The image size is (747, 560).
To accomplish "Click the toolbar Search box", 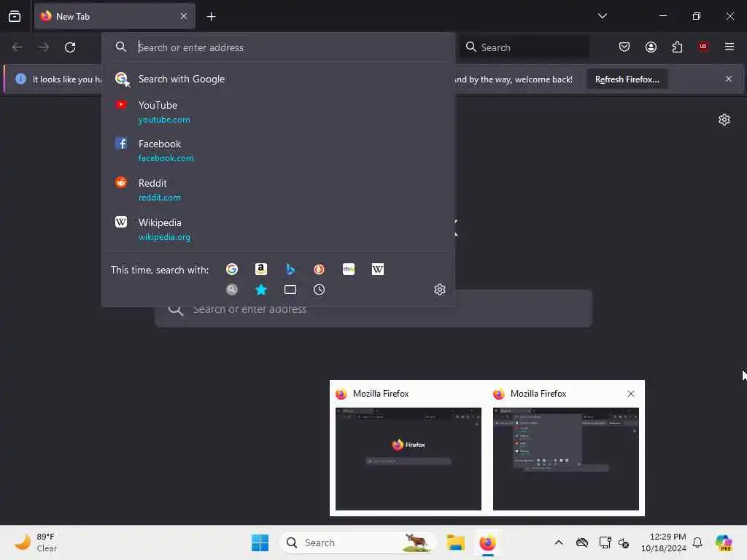I will 524,47.
